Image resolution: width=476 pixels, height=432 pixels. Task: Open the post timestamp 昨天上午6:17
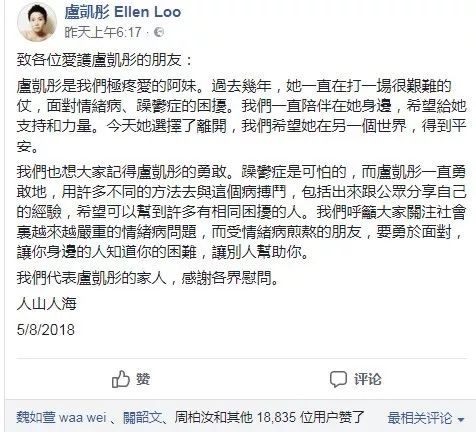click(x=103, y=32)
